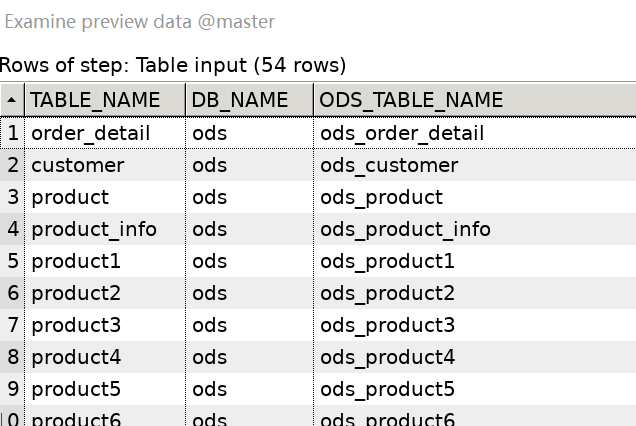
Task: Click the product_info table name cell
Action: [x=94, y=229]
